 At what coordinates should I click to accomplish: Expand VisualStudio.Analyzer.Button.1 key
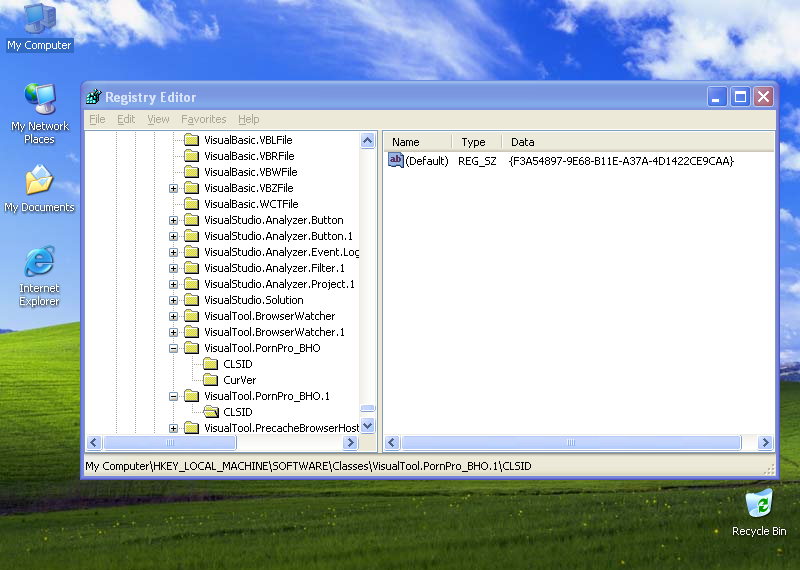[173, 236]
